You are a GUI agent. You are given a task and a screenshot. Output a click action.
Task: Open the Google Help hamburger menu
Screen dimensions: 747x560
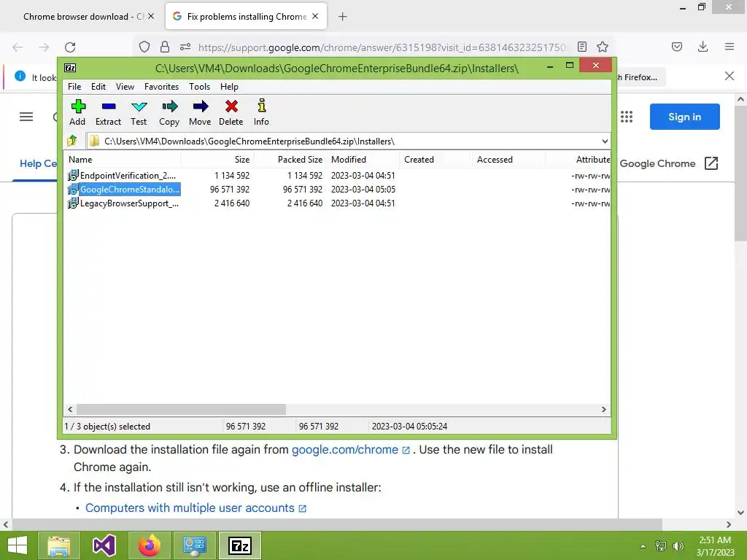(26, 117)
